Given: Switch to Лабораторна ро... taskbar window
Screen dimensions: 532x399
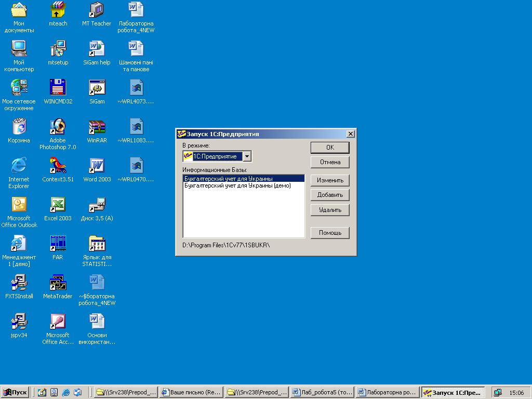Looking at the screenshot, I should coord(388,393).
